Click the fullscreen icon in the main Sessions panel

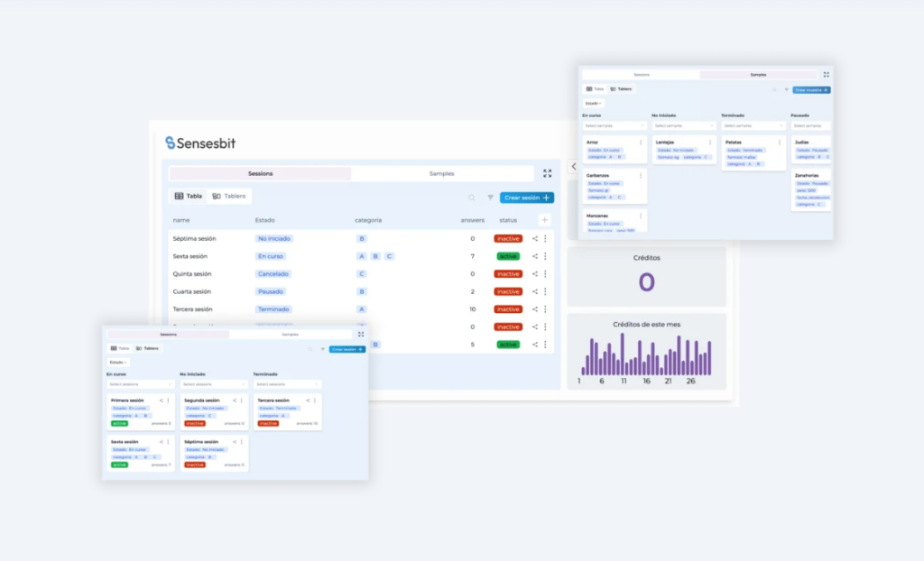click(x=547, y=173)
